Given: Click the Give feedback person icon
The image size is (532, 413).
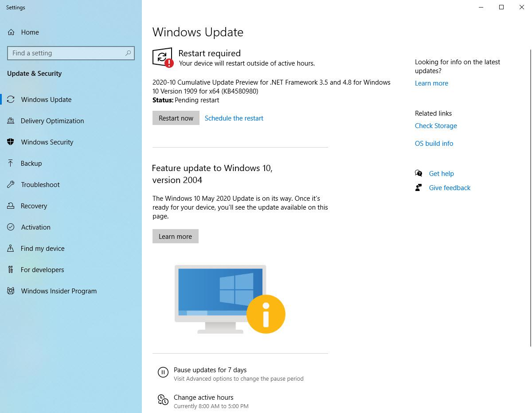Looking at the screenshot, I should (x=419, y=187).
